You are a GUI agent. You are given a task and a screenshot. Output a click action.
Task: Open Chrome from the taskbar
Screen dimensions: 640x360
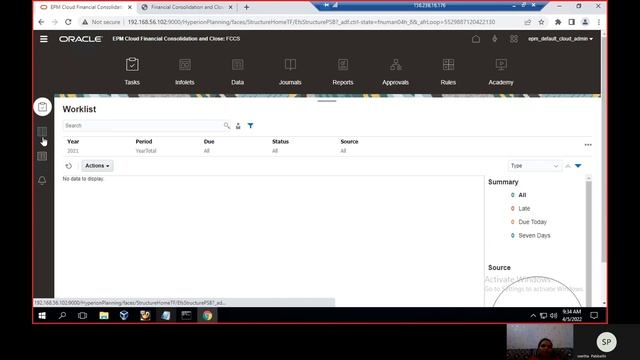pos(207,316)
